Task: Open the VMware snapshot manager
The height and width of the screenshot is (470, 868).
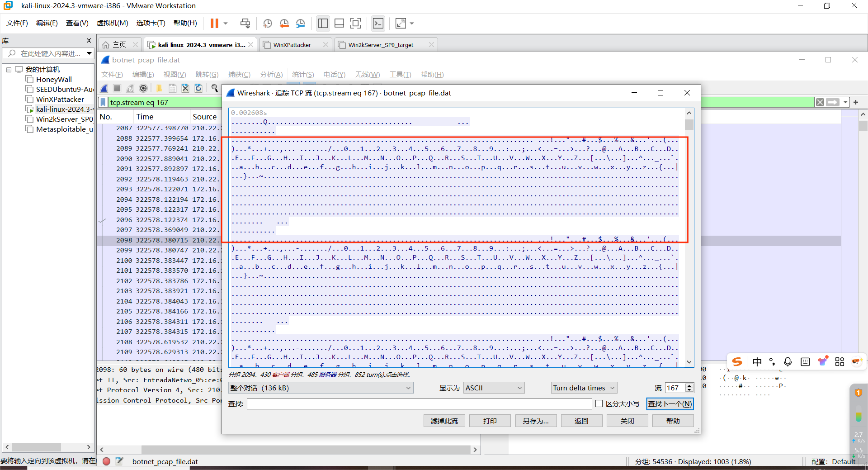Action: 301,23
